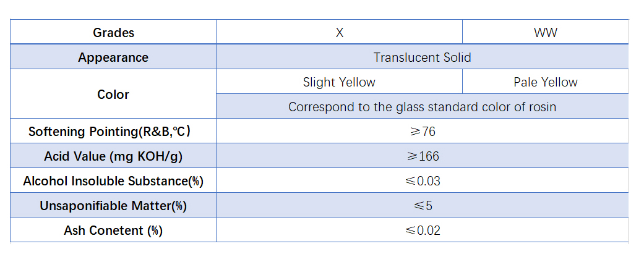The image size is (644, 262).
Task: Click the Color row label
Action: pos(113,94)
